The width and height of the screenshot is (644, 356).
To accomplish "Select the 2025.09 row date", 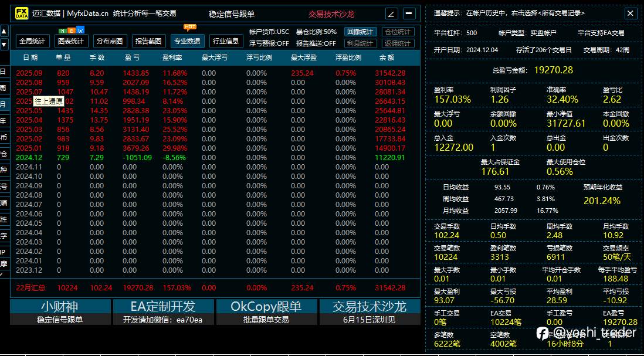I will [x=29, y=73].
